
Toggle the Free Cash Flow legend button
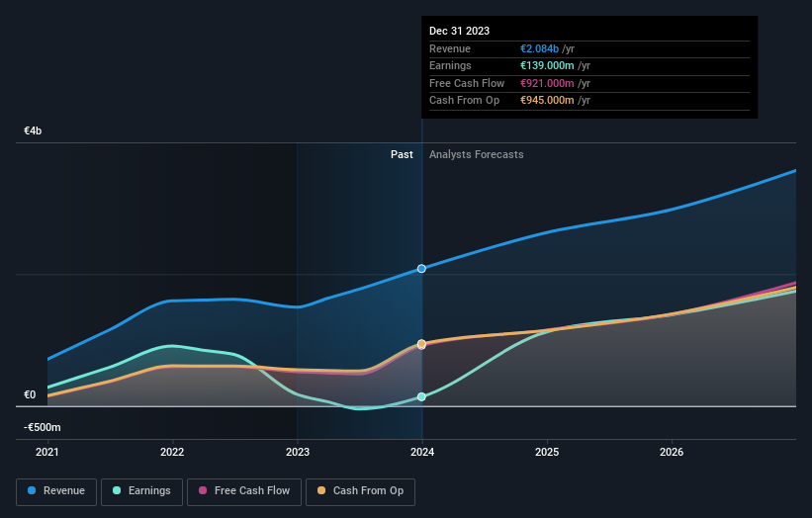[244, 491]
